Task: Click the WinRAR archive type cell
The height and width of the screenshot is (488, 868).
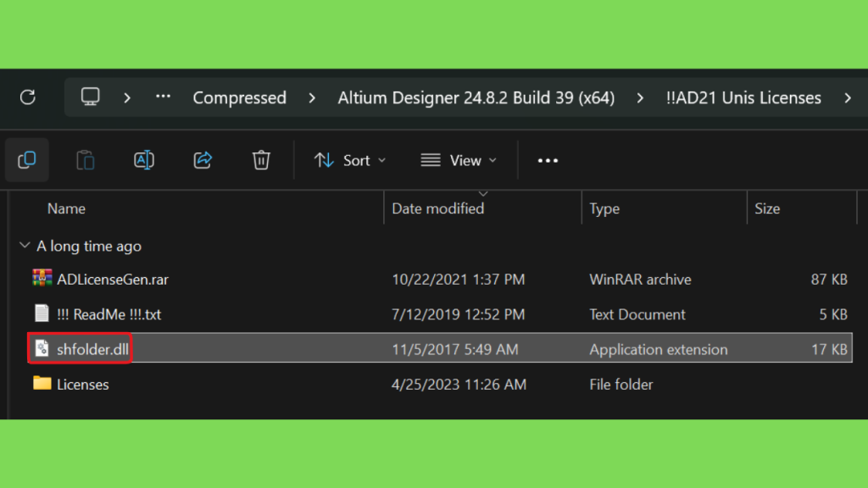Action: tap(641, 280)
